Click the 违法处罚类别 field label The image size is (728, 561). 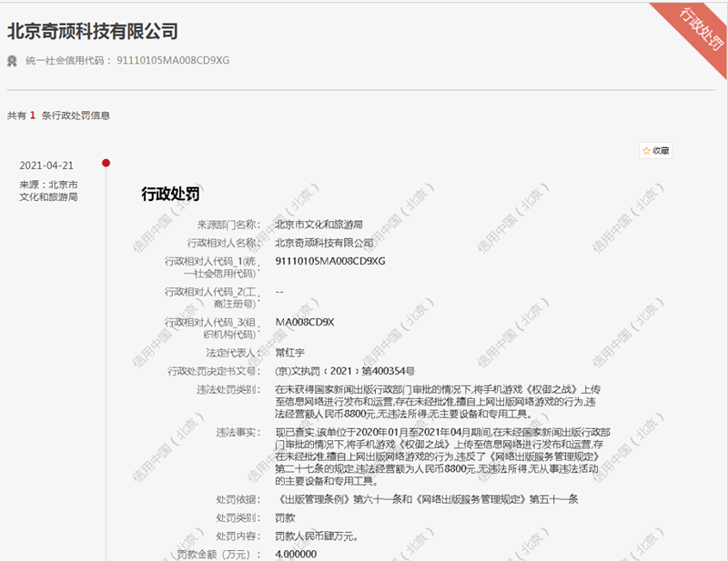tap(228, 390)
